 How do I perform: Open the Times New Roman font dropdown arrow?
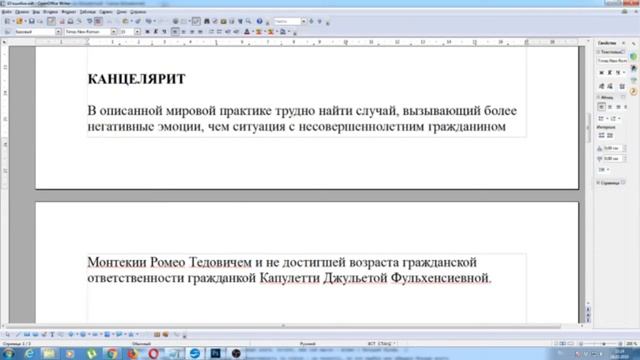pos(113,32)
